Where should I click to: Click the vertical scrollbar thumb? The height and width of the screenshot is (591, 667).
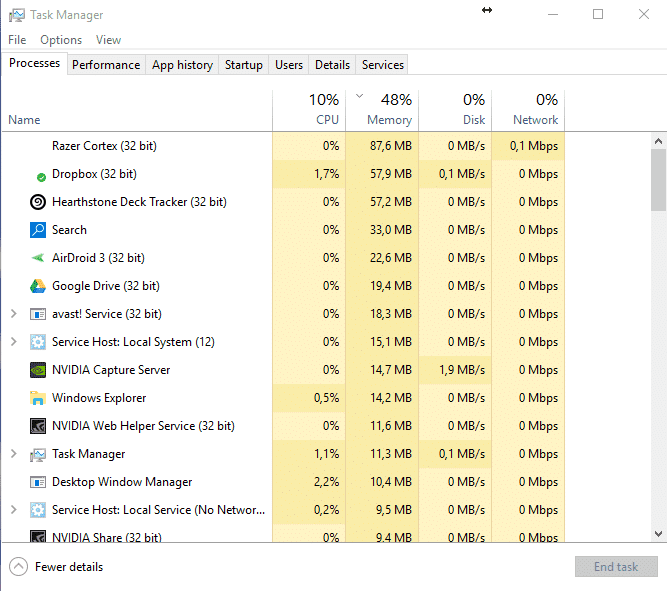(658, 180)
